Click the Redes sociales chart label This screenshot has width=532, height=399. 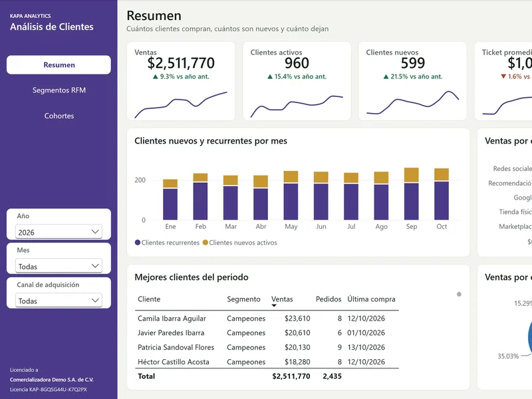tap(512, 169)
